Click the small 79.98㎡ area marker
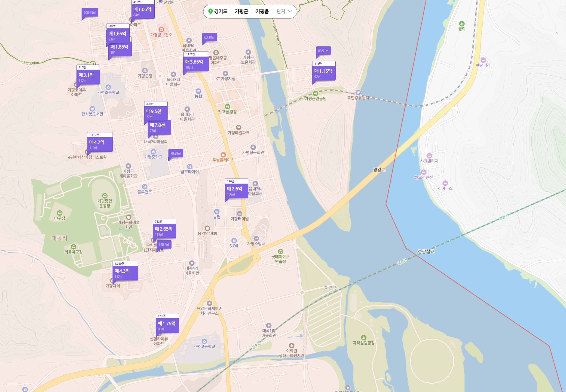The width and height of the screenshot is (566, 392). (x=176, y=153)
